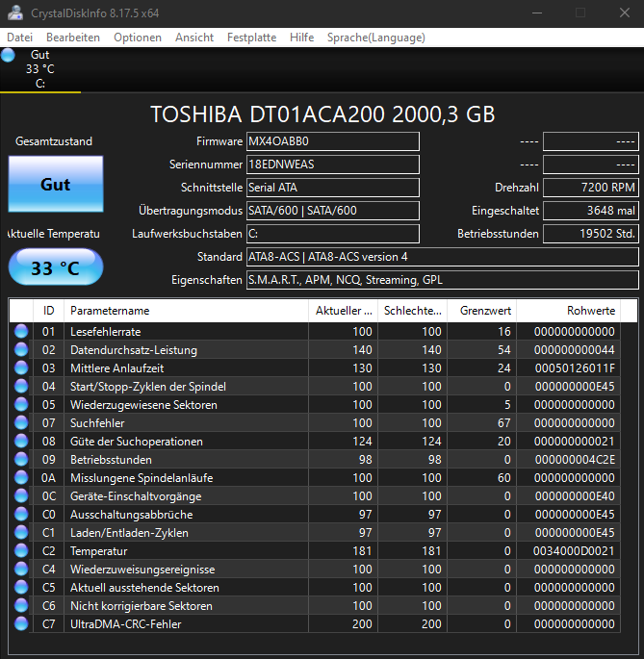This screenshot has height=659, width=644.
Task: Click the Eigenschaften field with S.M.A.R.T.
Action: pyautogui.click(x=443, y=280)
